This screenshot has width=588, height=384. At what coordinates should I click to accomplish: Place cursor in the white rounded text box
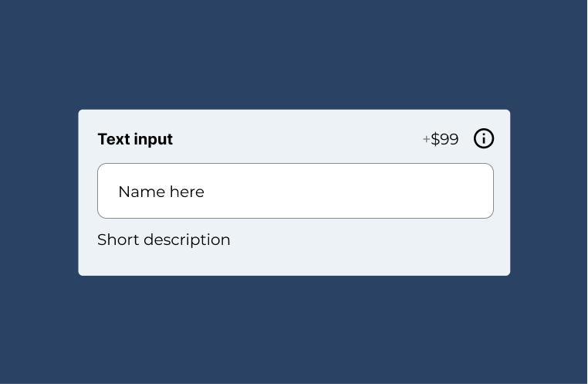point(295,191)
